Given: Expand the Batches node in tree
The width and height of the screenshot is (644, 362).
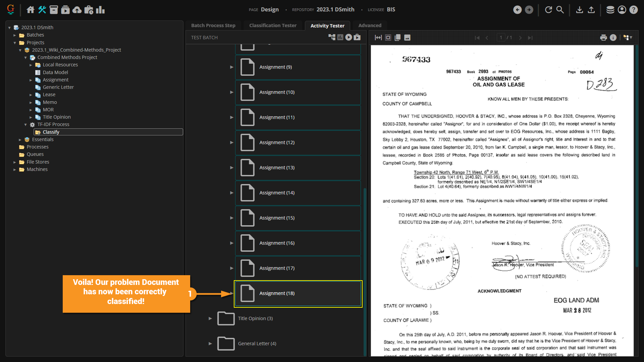Looking at the screenshot, I should coord(15,35).
